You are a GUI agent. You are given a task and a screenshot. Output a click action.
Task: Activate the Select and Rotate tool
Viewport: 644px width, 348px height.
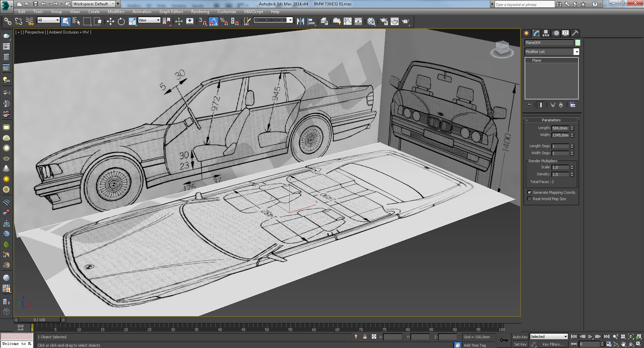coord(121,21)
